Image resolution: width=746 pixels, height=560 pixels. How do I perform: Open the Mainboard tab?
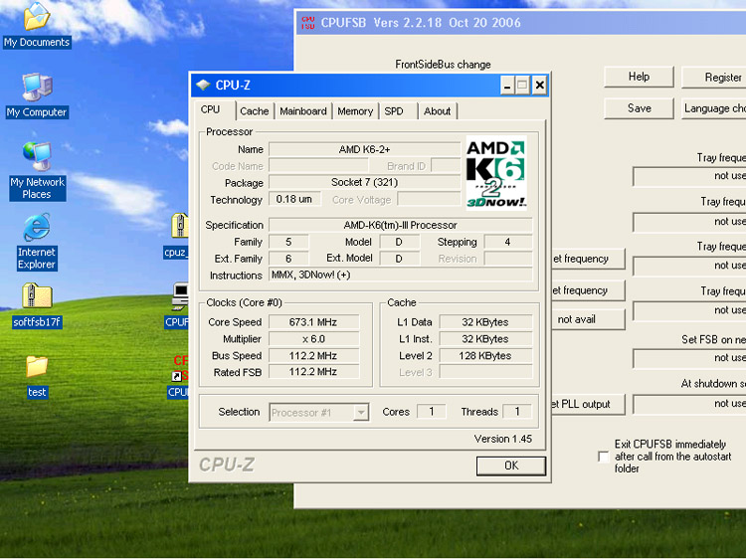[303, 111]
